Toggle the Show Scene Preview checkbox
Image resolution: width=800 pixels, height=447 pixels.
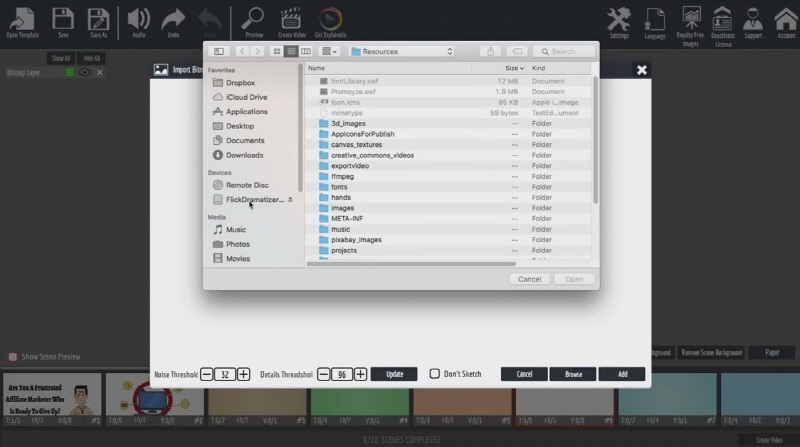pyautogui.click(x=13, y=357)
